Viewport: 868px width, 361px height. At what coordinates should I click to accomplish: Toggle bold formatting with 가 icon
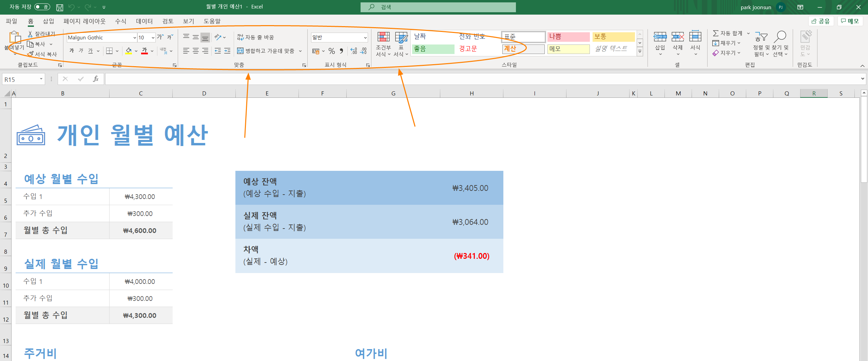71,50
